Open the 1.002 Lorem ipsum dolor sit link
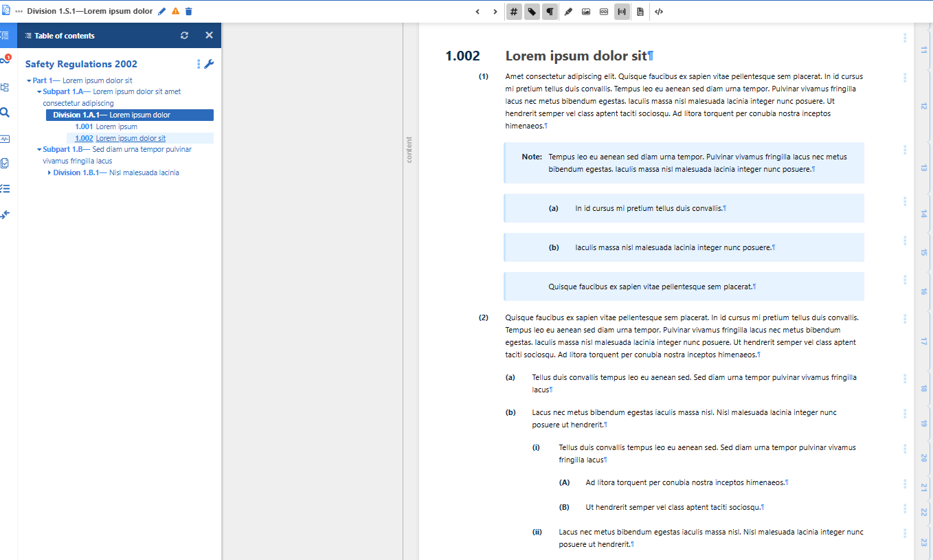Image resolution: width=933 pixels, height=560 pixels. (x=120, y=138)
